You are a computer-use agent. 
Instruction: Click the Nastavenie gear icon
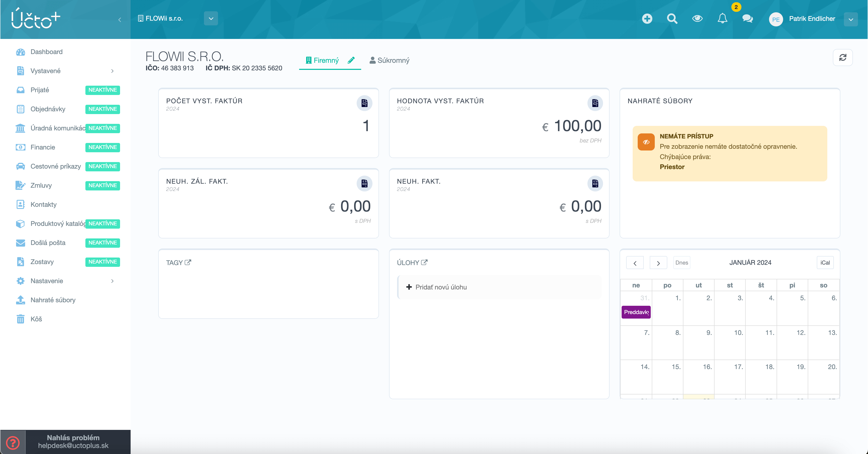coord(21,281)
